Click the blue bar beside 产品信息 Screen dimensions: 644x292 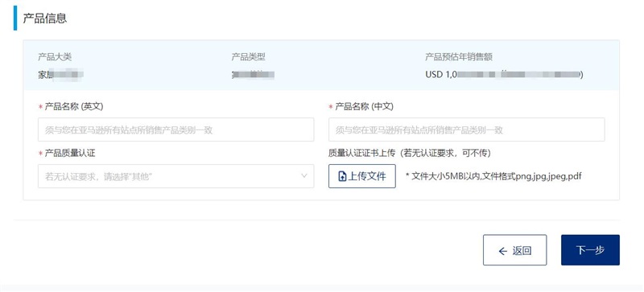(x=15, y=18)
